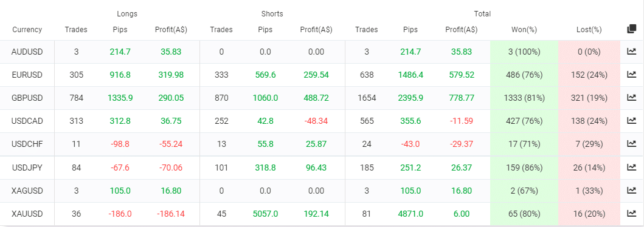Open the chart icon for USDCHF row
This screenshot has width=644, height=227.
[631, 144]
